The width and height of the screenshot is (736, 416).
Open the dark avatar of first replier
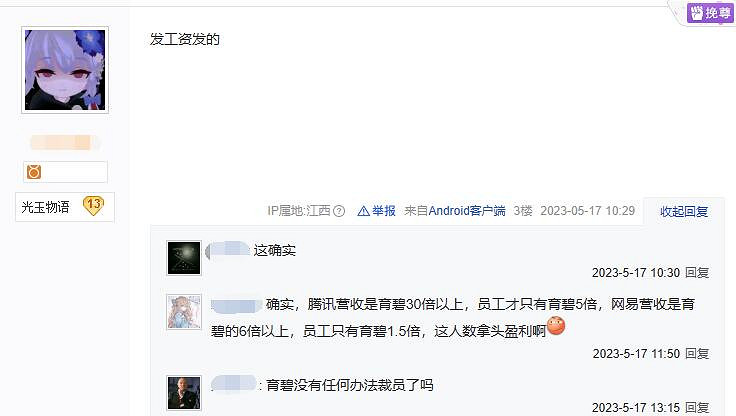click(184, 258)
